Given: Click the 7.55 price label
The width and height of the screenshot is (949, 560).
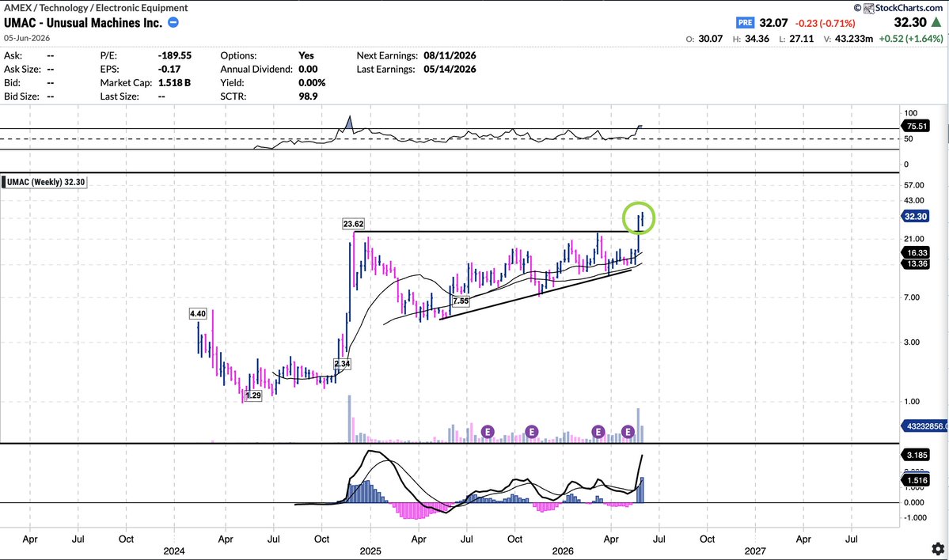Looking at the screenshot, I should click(461, 301).
